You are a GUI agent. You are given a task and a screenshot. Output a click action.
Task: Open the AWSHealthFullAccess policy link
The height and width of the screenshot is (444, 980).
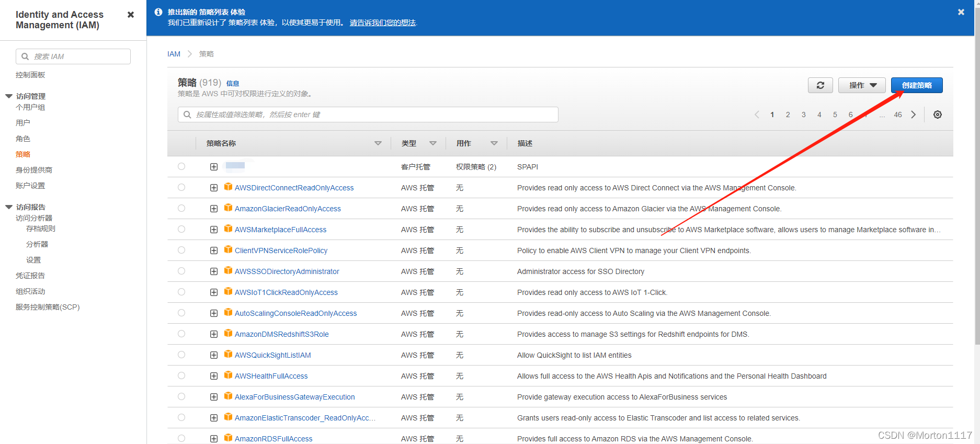point(271,376)
